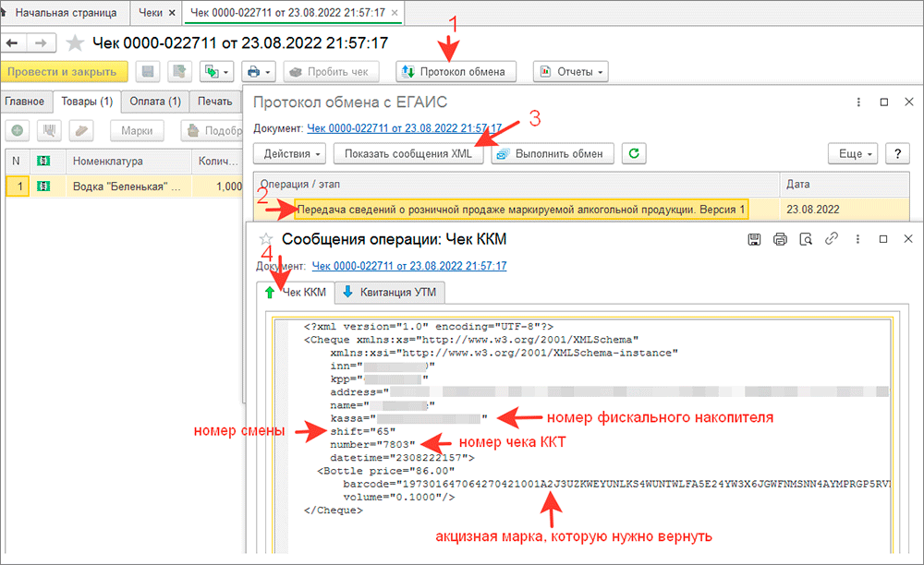Screen dimensions: 924x565
Task: Copy the link with the chain icon
Action: (832, 238)
